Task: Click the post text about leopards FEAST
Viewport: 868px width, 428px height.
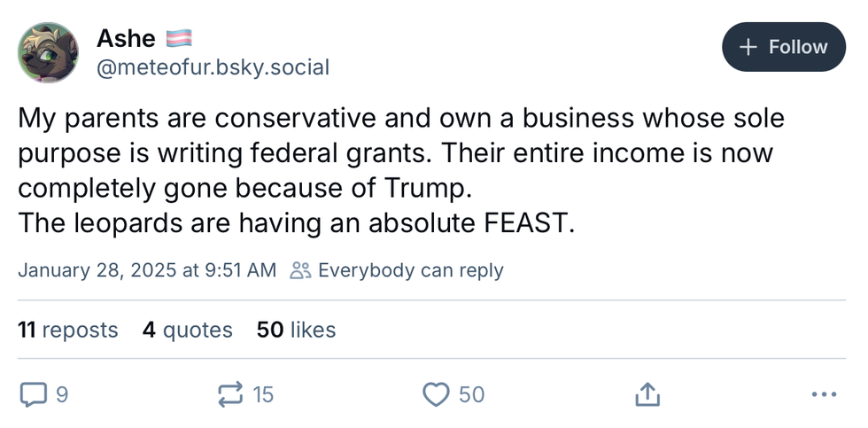Action: [x=297, y=223]
